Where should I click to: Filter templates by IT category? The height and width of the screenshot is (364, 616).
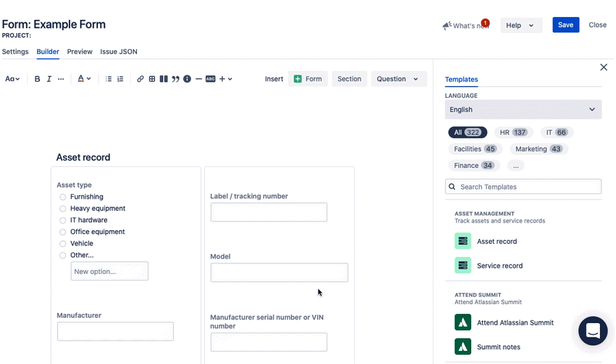click(557, 132)
